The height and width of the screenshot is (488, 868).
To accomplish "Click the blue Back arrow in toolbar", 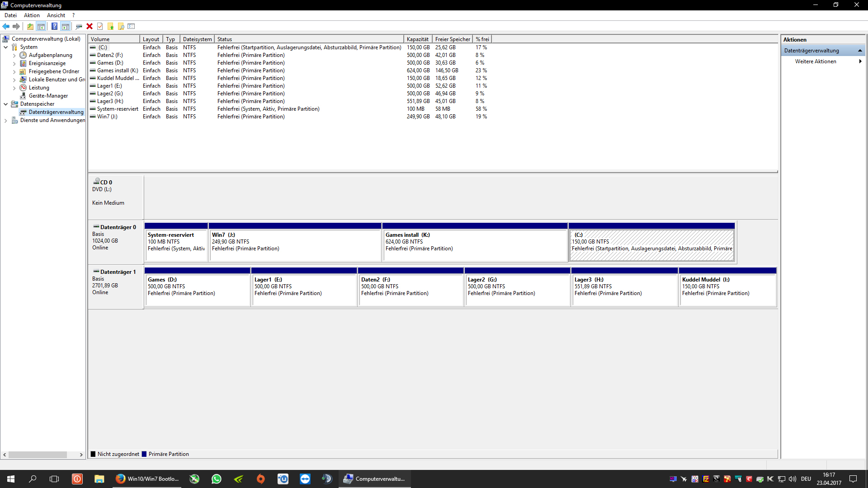I will point(6,26).
